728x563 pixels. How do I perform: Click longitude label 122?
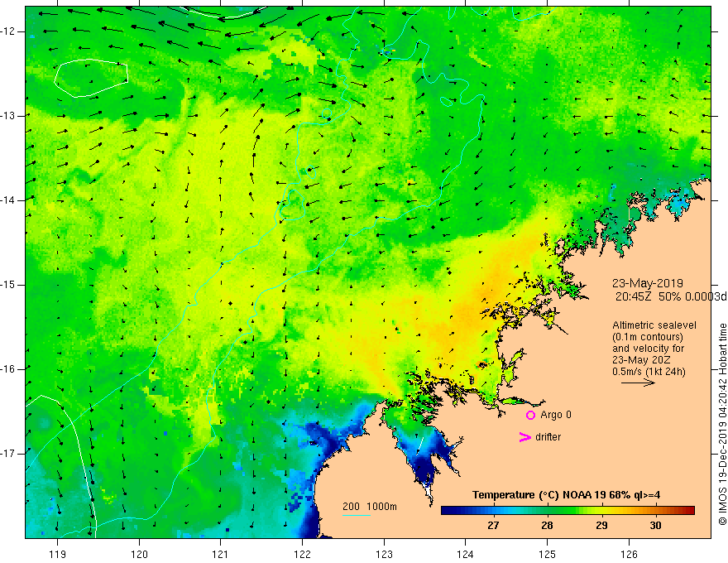302,555
